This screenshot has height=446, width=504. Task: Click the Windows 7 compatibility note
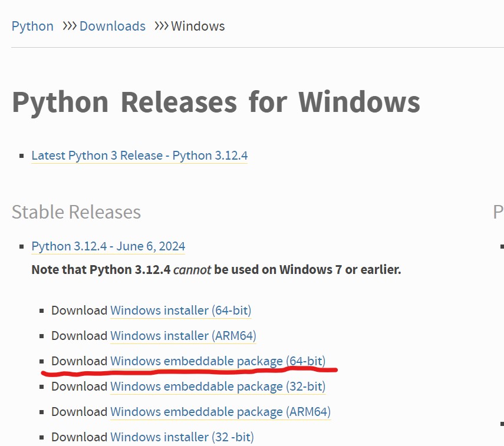click(x=216, y=270)
